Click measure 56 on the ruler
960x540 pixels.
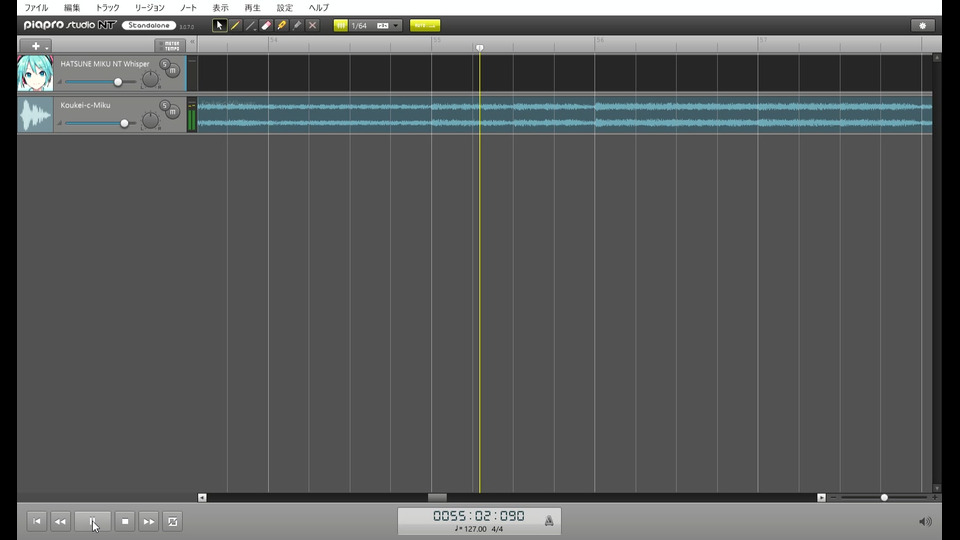600,40
